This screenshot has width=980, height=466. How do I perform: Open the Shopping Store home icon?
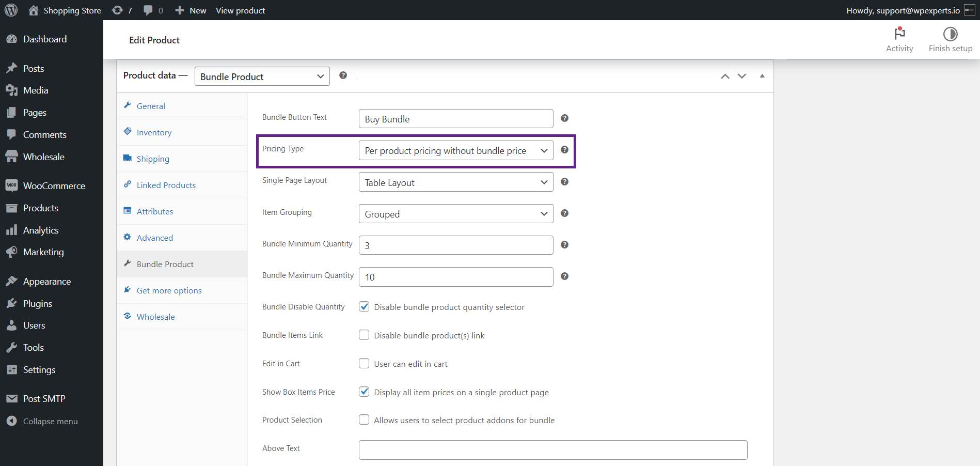tap(34, 10)
